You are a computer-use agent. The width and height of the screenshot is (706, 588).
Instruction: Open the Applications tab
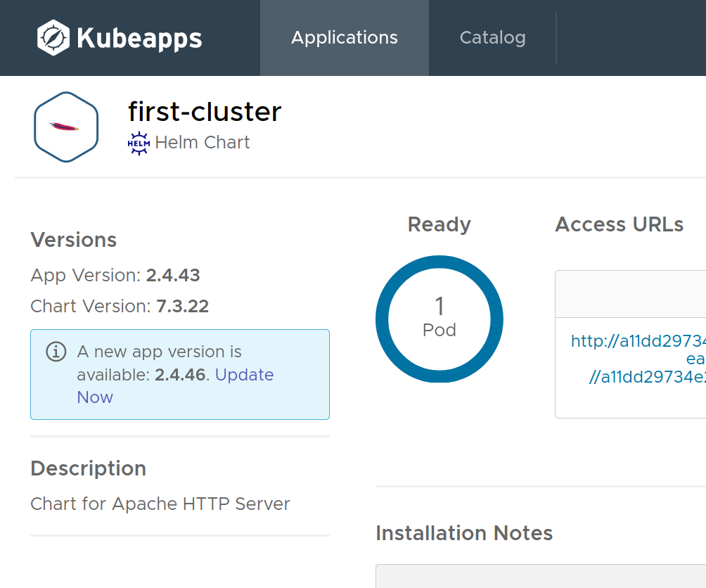pyautogui.click(x=345, y=38)
